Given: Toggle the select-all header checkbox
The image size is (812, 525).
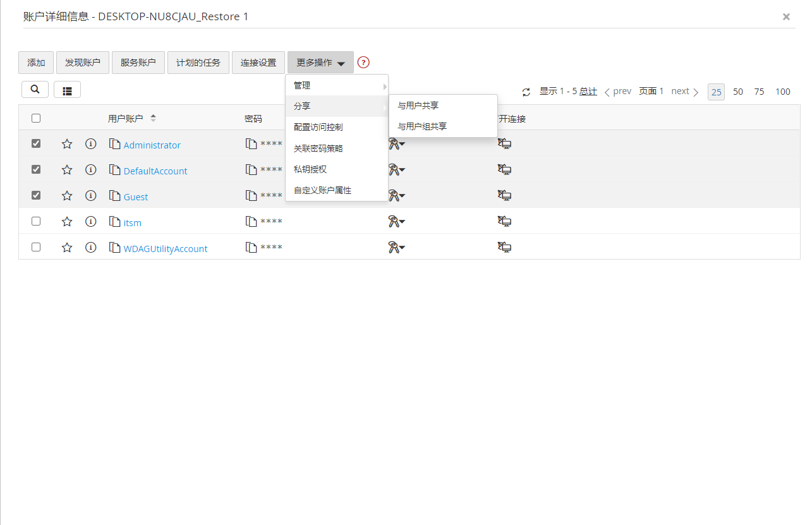Looking at the screenshot, I should pyautogui.click(x=36, y=118).
